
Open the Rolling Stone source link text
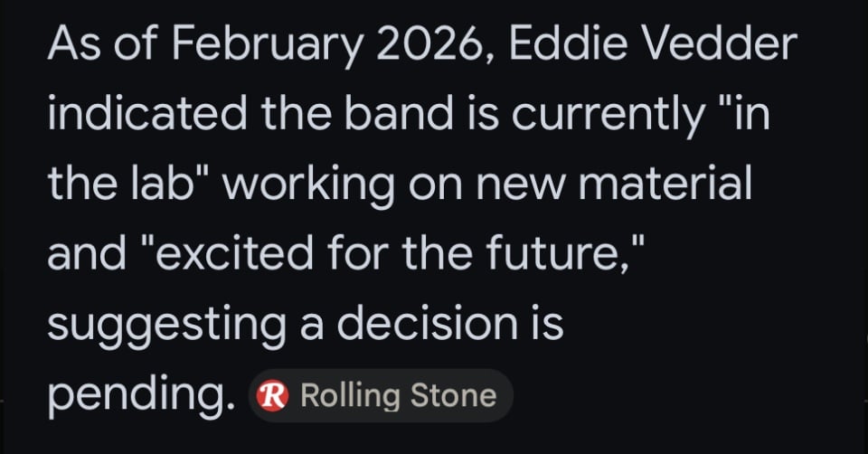coord(398,396)
